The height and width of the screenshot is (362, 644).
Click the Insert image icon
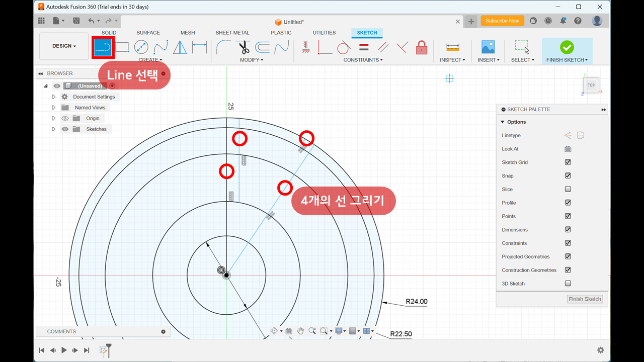tap(488, 47)
